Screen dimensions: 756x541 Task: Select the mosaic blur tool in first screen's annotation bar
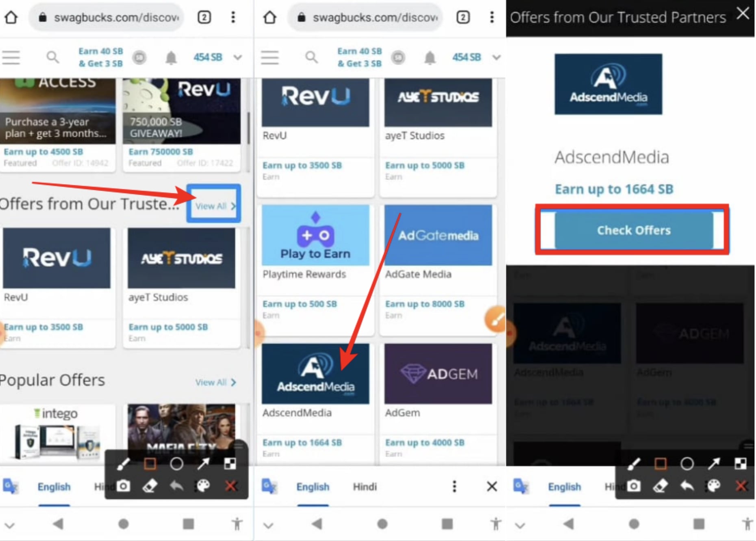230,464
